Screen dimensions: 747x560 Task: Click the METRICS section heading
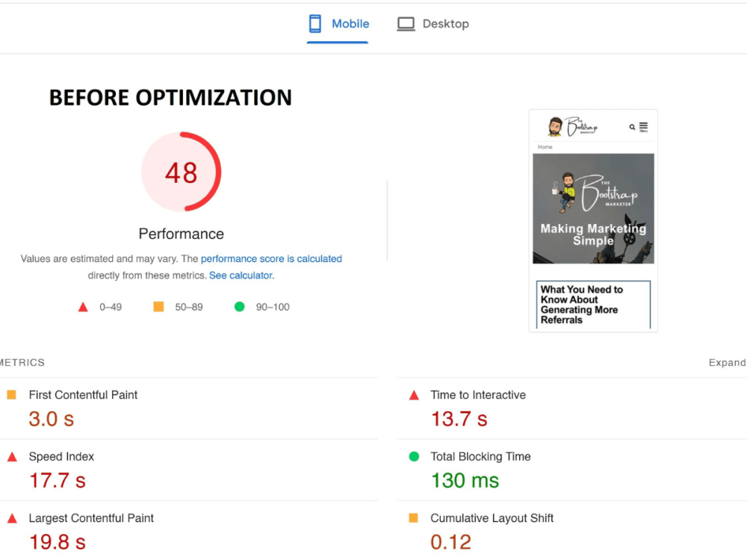(x=22, y=363)
